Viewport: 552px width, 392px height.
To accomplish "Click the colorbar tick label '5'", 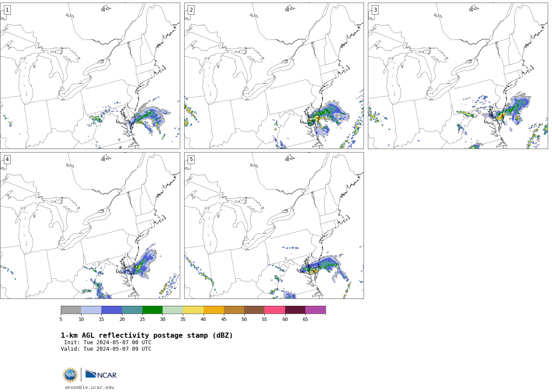I will 61,319.
